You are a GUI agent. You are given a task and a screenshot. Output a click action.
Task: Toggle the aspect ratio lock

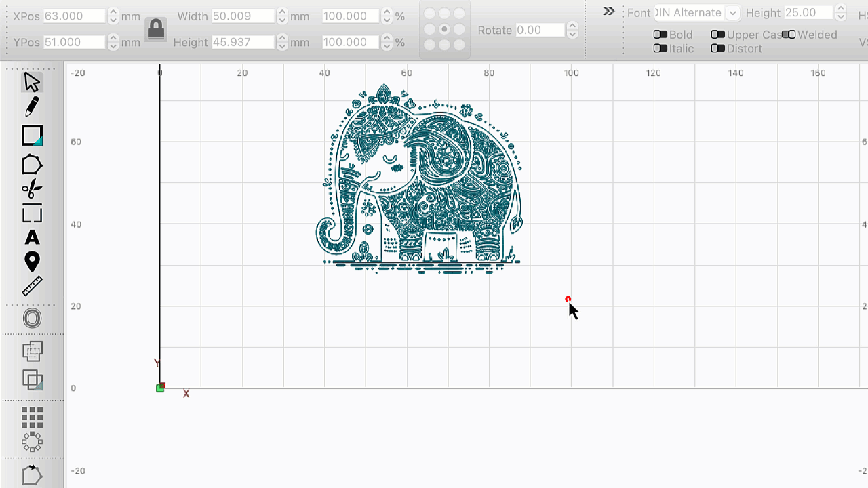(x=156, y=29)
